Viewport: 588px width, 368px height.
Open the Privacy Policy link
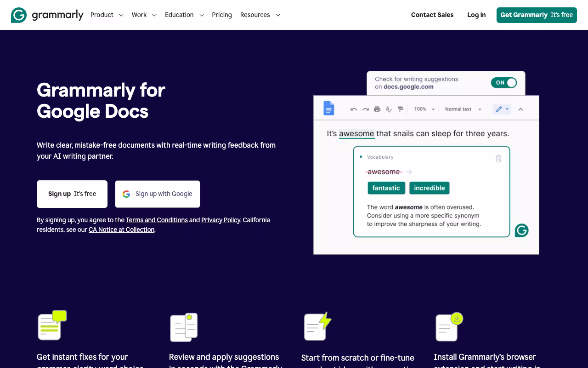221,220
